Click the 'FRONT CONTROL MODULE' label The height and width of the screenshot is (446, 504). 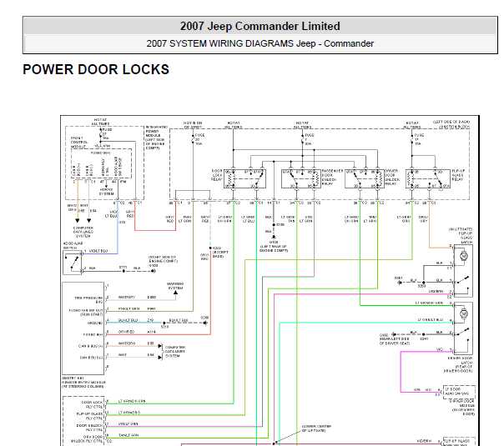point(79,143)
